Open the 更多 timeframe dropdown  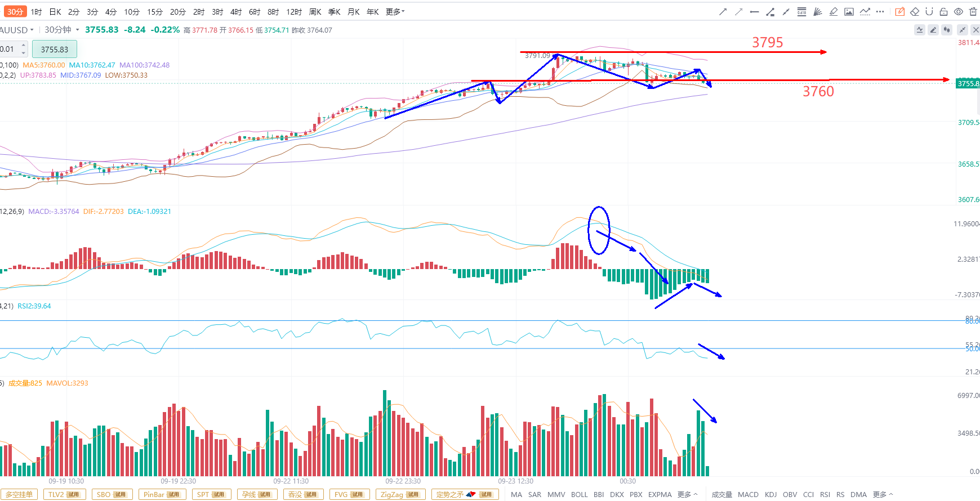point(395,12)
